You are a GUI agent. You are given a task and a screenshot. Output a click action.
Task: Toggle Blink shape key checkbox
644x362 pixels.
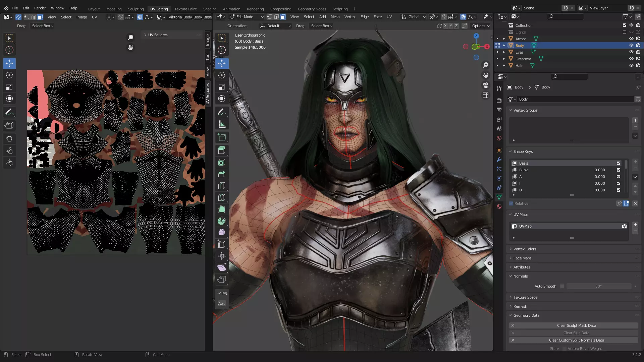click(x=619, y=170)
